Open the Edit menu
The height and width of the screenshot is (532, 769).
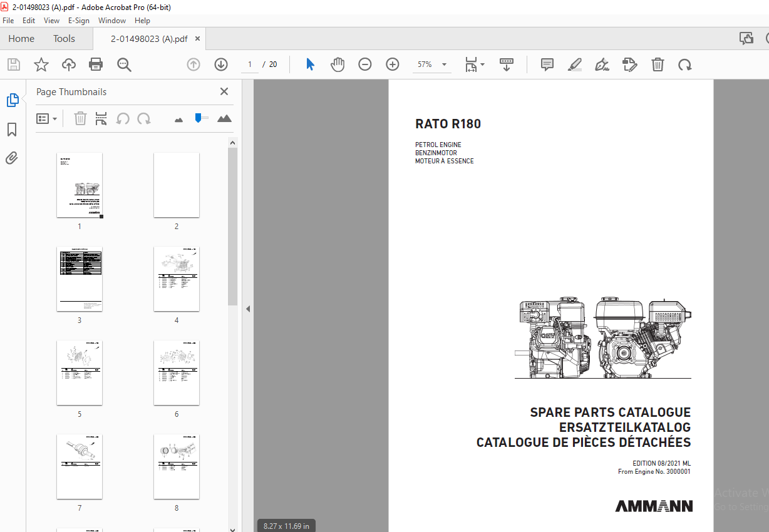pos(29,21)
